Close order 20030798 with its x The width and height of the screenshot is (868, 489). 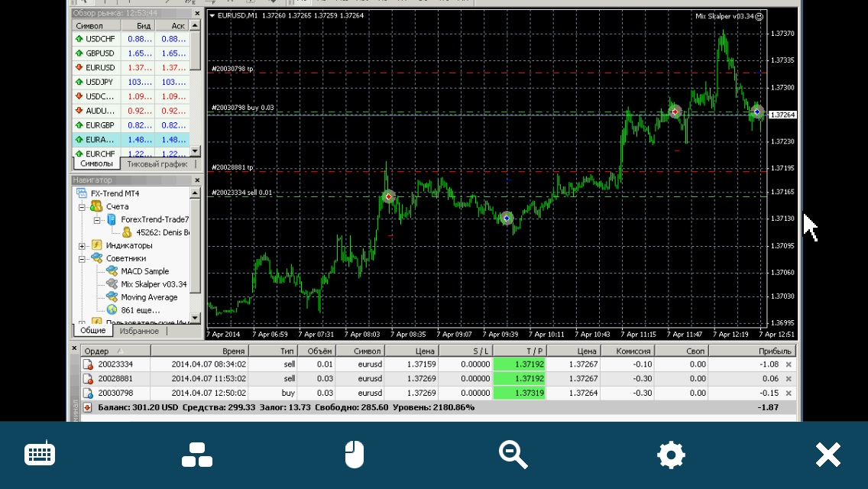click(x=789, y=393)
